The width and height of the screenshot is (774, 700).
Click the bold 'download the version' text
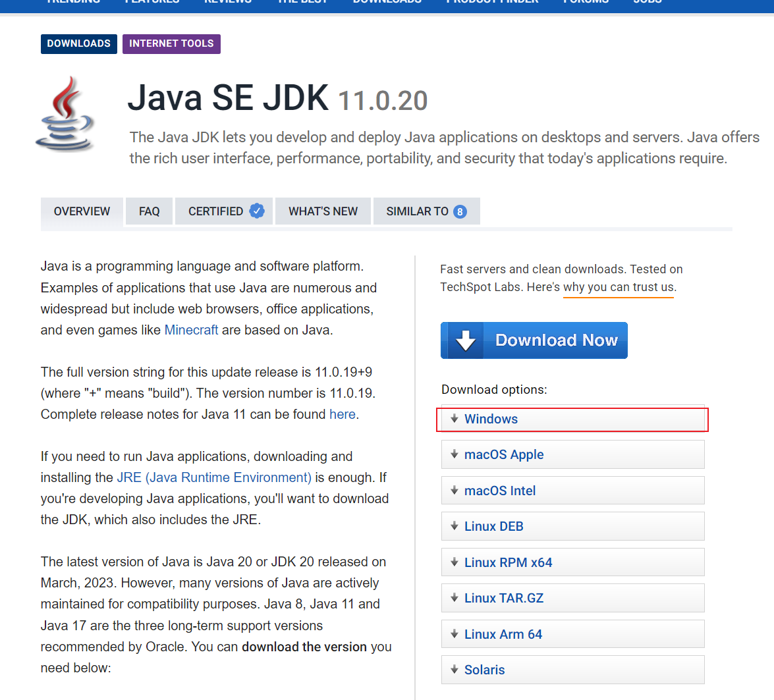304,647
